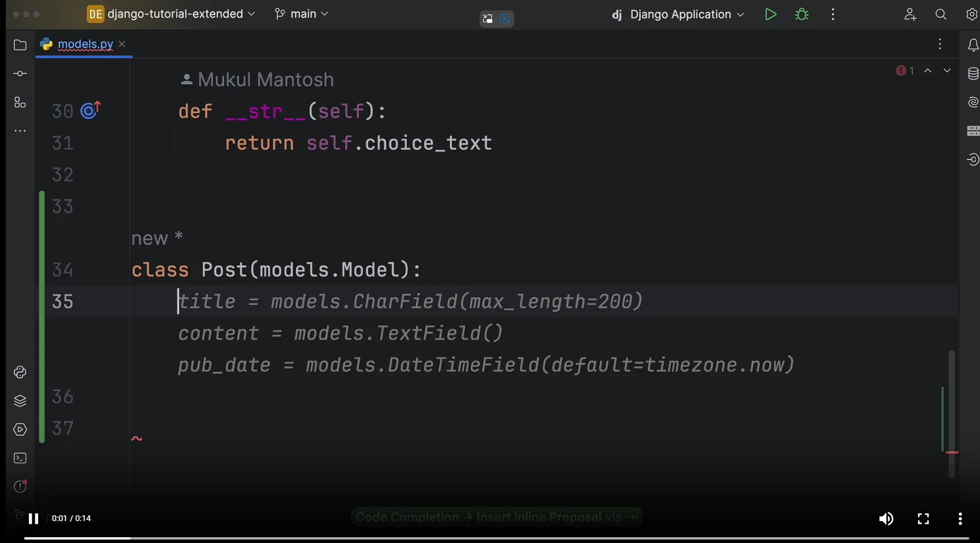Open the Terminal tool window

(20, 458)
